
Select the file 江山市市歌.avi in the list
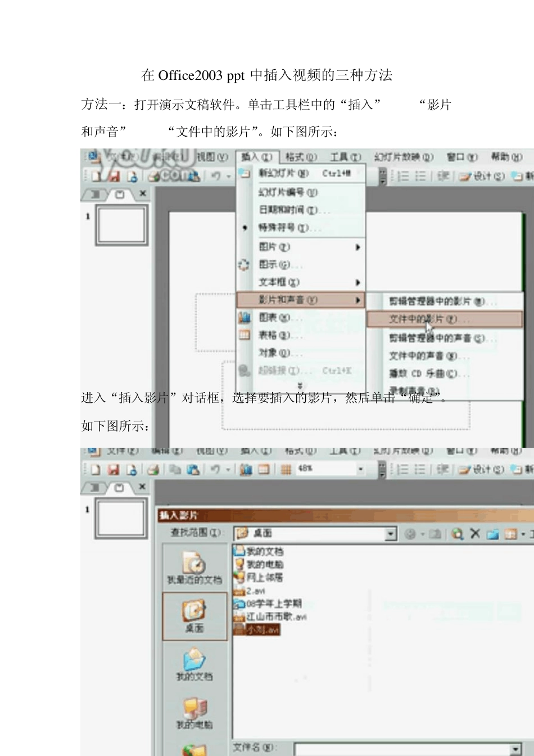pyautogui.click(x=270, y=617)
